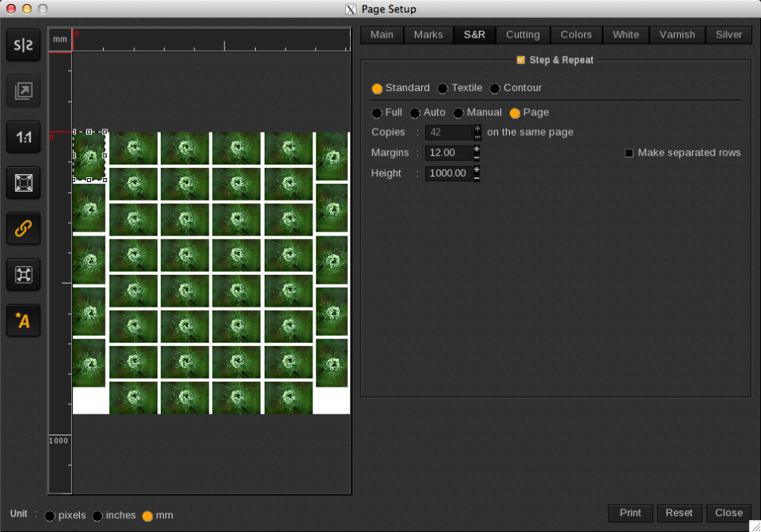Click the export arrow icon in sidebar
Screen dimensions: 761x532
point(23,91)
